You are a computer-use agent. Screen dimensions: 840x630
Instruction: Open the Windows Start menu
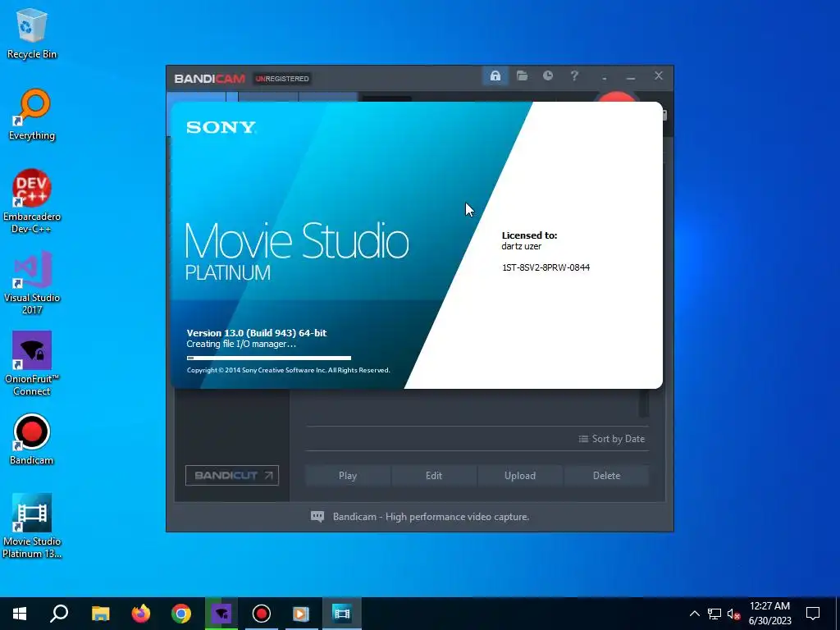tap(20, 614)
